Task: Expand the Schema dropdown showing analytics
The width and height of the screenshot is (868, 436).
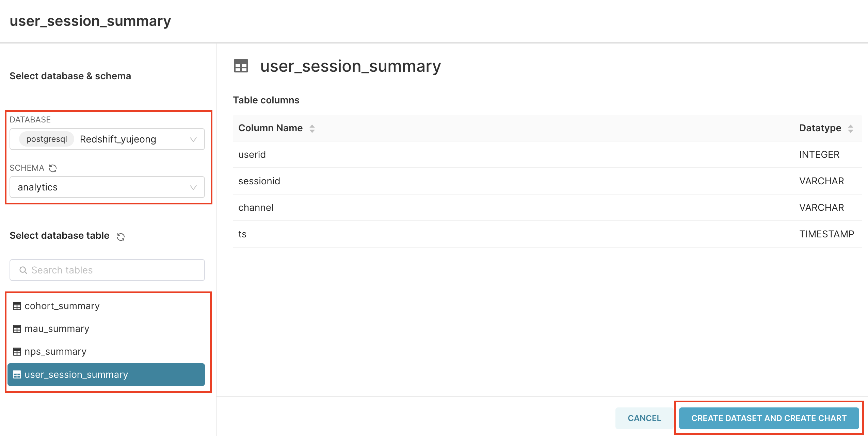Action: pos(107,187)
